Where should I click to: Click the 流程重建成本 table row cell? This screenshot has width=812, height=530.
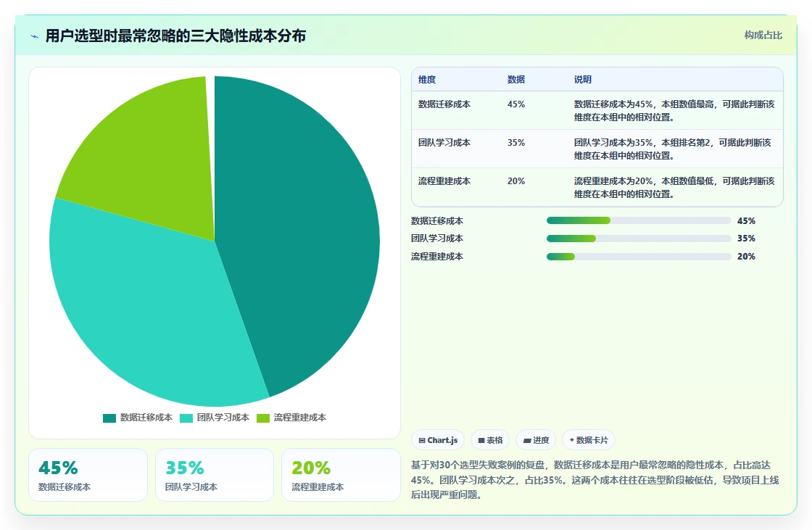444,181
